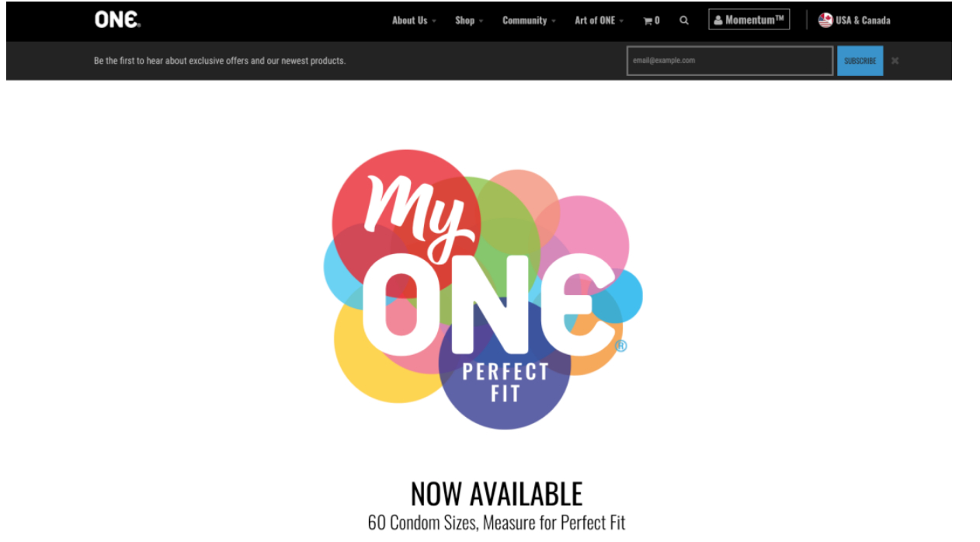Open the shopping cart icon
The width and height of the screenshot is (980, 542).
(x=648, y=21)
